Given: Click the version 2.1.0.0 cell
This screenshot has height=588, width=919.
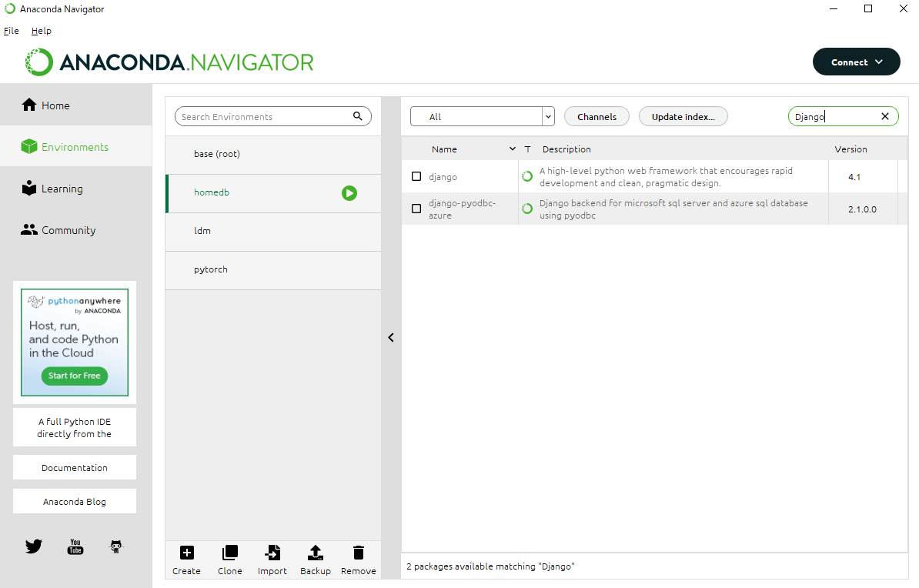Looking at the screenshot, I should pos(862,209).
